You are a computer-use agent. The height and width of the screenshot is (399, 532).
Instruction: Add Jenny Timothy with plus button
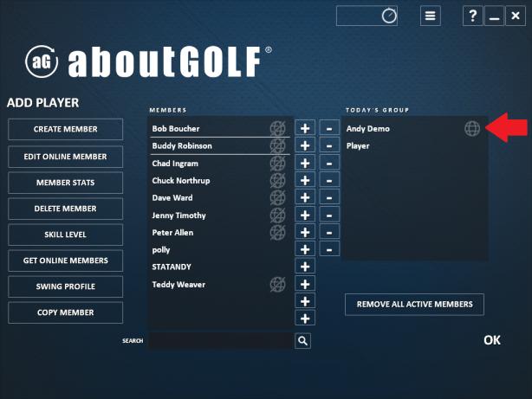pyautogui.click(x=305, y=215)
